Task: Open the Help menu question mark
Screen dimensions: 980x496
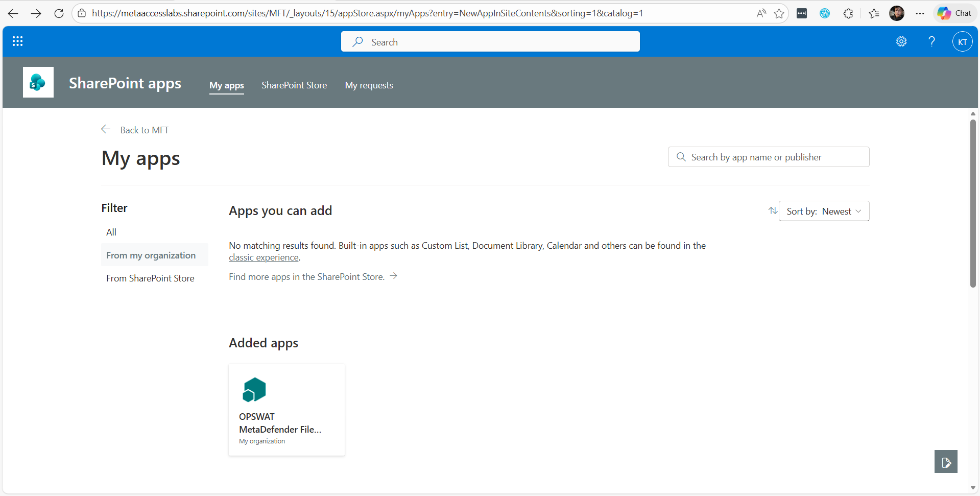Action: (931, 41)
